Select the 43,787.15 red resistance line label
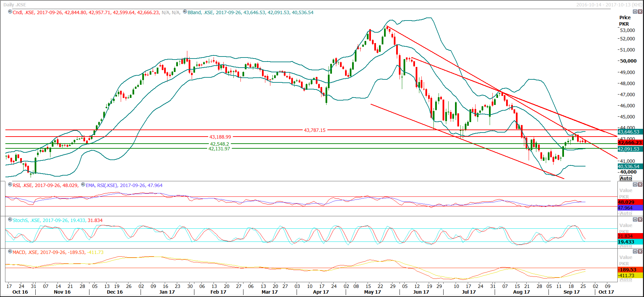 coord(314,130)
